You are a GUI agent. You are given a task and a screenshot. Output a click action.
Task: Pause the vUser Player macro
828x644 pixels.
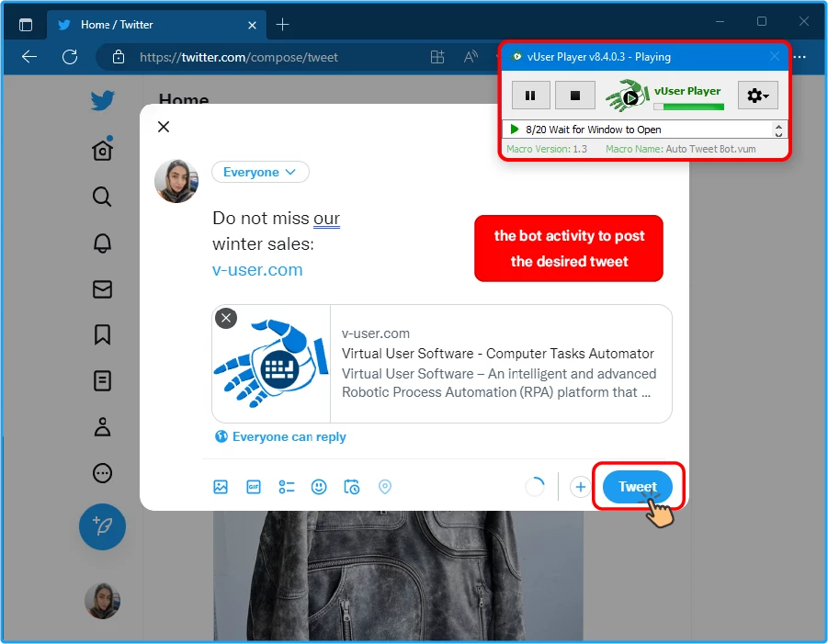[x=530, y=96]
